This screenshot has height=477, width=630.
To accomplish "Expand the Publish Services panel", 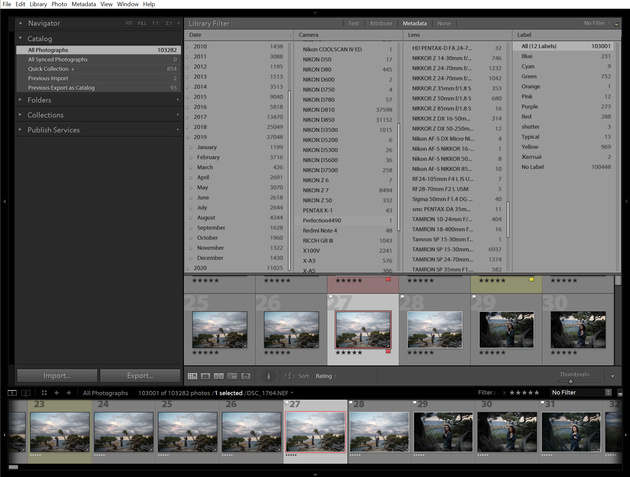I will pos(20,129).
